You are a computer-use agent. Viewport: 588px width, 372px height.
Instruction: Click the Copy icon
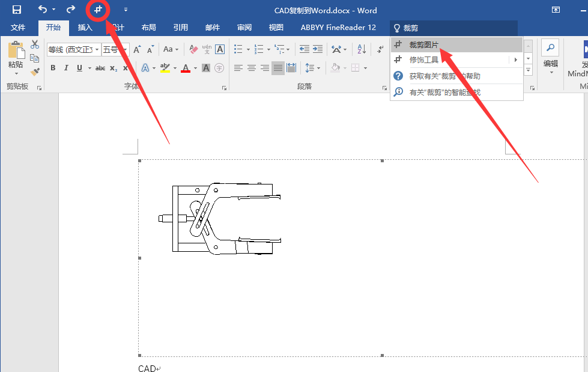[x=34, y=58]
